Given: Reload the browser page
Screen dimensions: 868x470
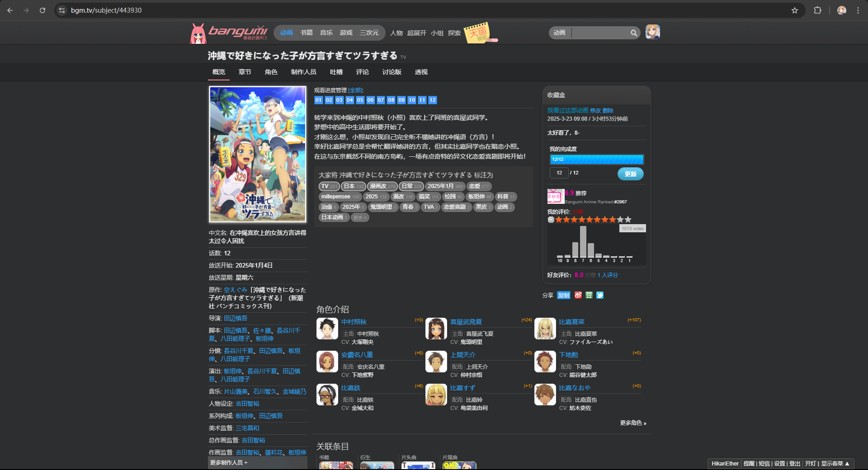Looking at the screenshot, I should click(42, 10).
